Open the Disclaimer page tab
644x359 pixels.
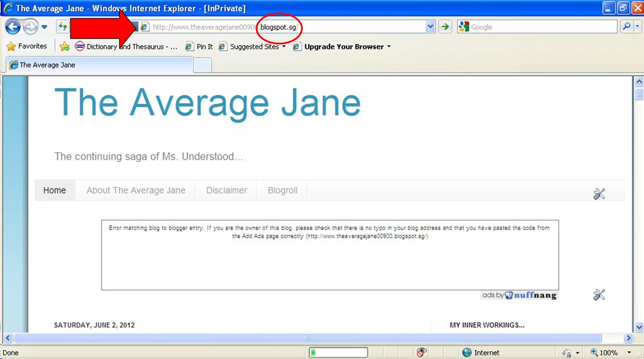pyautogui.click(x=227, y=190)
